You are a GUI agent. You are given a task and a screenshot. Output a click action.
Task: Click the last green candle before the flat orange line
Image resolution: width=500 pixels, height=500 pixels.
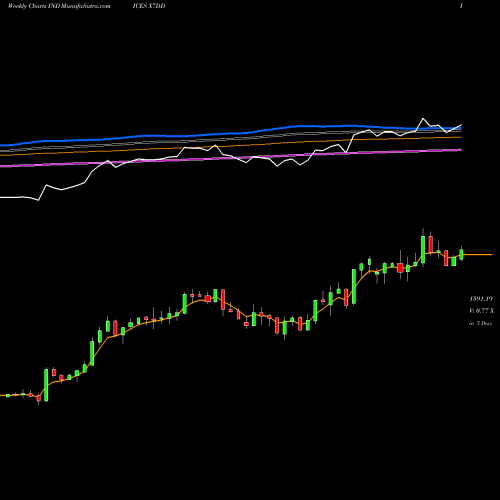coord(461,254)
